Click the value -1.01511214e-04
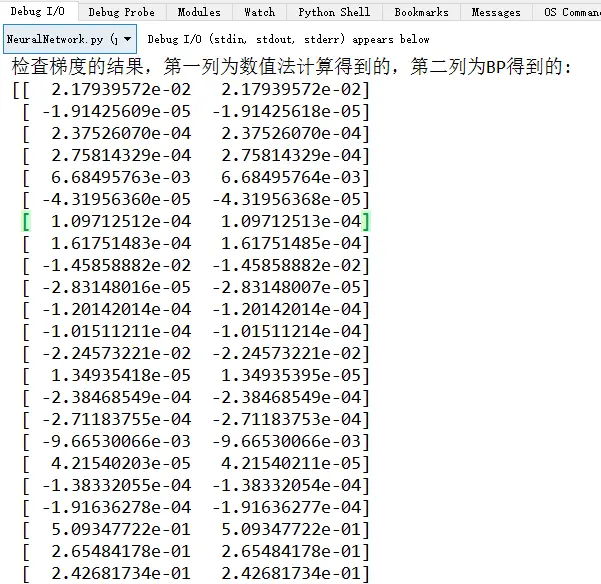This screenshot has width=601, height=584. (286, 331)
